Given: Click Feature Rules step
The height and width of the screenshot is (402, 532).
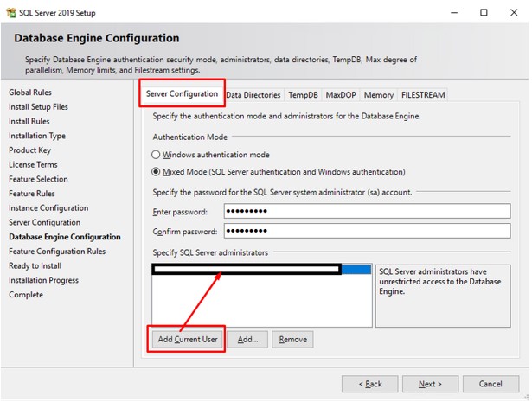Looking at the screenshot, I should pos(32,194).
